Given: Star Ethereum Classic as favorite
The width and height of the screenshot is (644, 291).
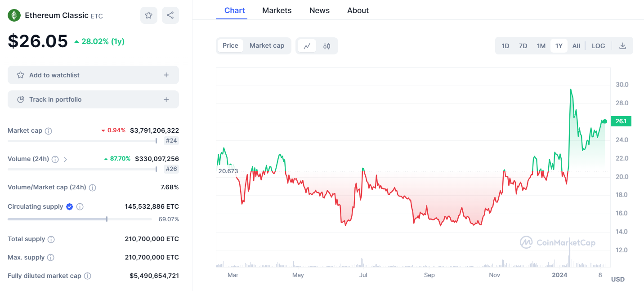Looking at the screenshot, I should tap(149, 15).
